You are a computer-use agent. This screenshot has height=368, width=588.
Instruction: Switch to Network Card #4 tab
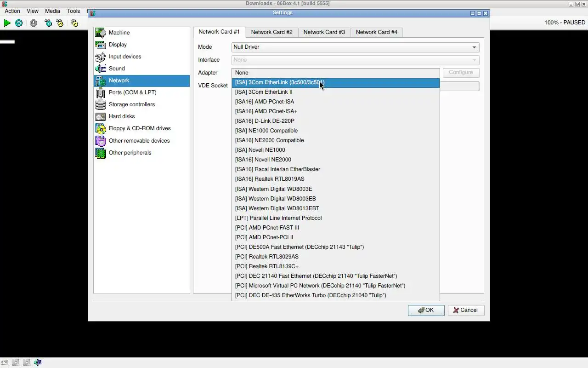click(x=376, y=32)
